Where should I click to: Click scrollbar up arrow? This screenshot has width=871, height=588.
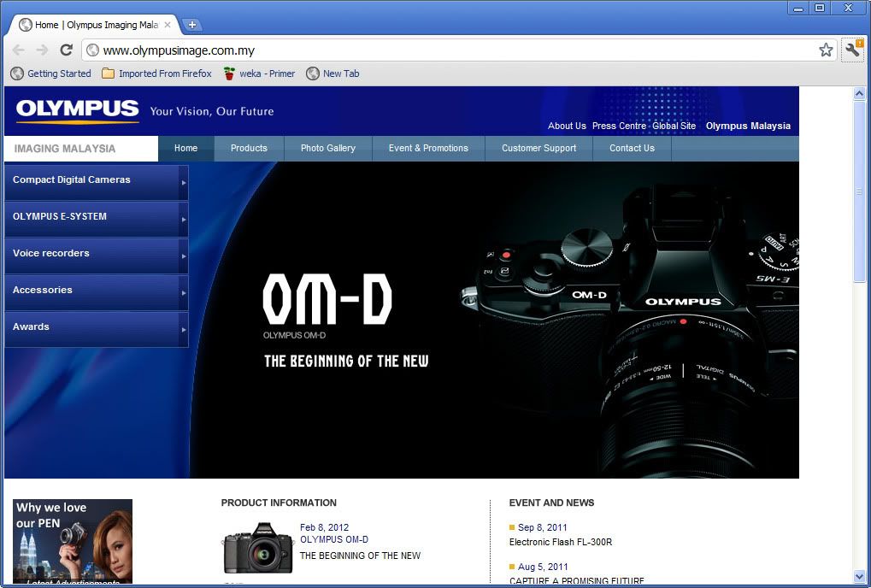(859, 94)
